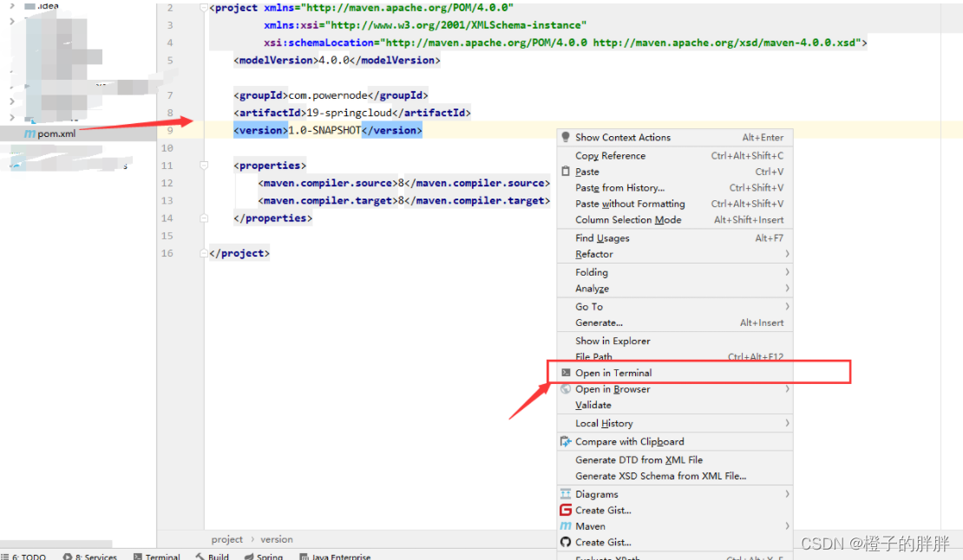Choose Validate from context menu
Image resolution: width=963 pixels, height=560 pixels.
(x=675, y=405)
